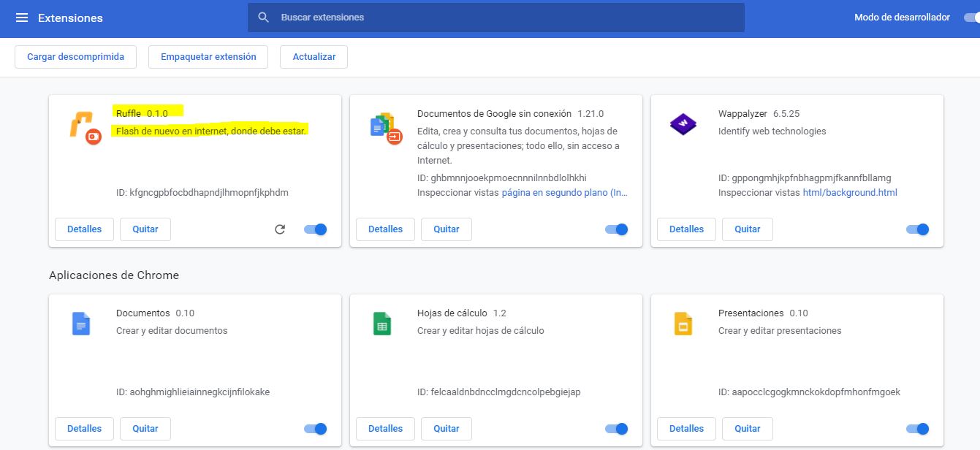Click the Wappalyzer ID gppongmhjkpfnbhagpmjfkannfbllamg text
This screenshot has width=980, height=450.
click(x=805, y=178)
